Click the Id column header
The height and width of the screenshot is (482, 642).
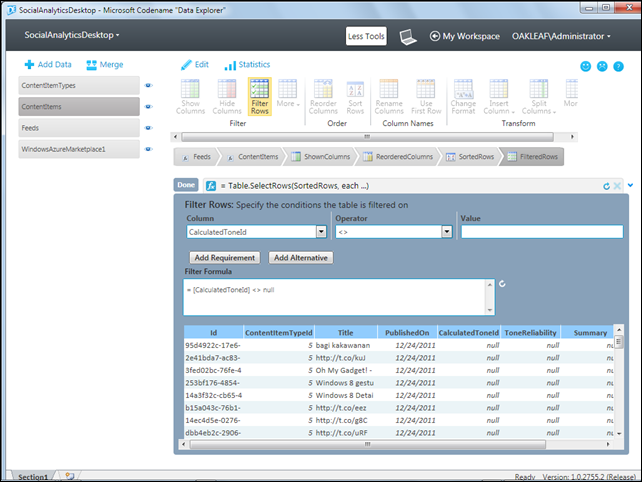pyautogui.click(x=214, y=333)
